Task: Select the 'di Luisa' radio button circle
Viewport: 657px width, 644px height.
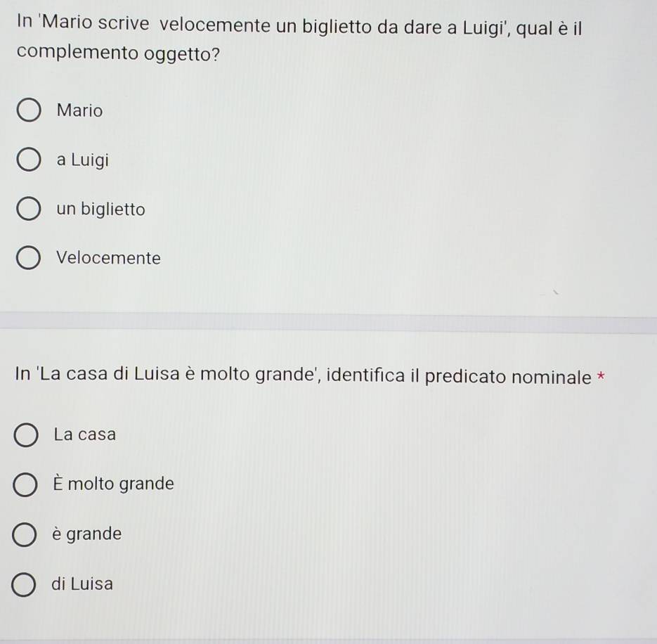Action: [x=23, y=584]
